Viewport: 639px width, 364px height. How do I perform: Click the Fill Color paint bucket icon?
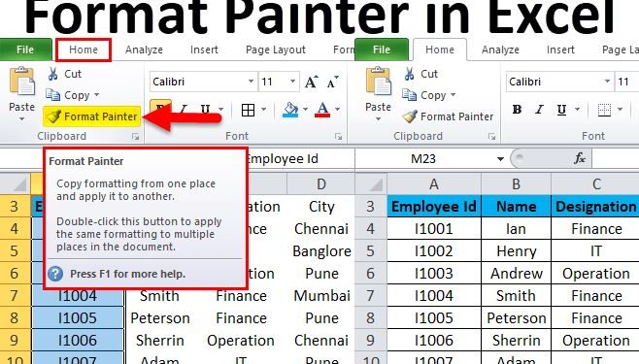coord(290,110)
